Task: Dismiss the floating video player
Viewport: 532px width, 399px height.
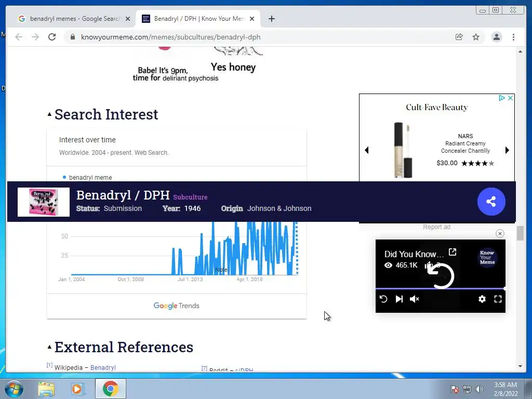Action: coord(500,233)
